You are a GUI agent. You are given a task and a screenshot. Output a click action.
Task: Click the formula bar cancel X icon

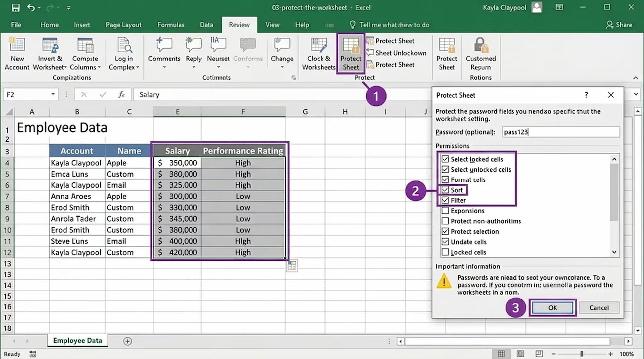click(x=84, y=94)
